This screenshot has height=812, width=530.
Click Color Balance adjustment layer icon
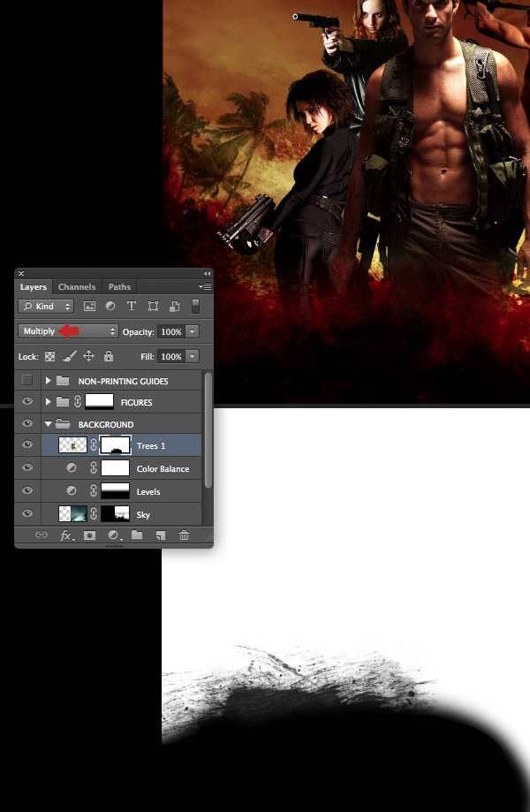click(72, 467)
